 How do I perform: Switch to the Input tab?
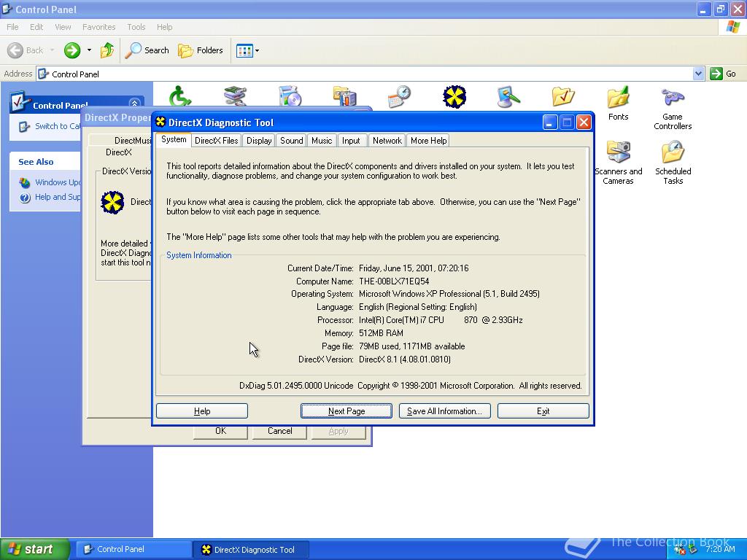point(351,141)
